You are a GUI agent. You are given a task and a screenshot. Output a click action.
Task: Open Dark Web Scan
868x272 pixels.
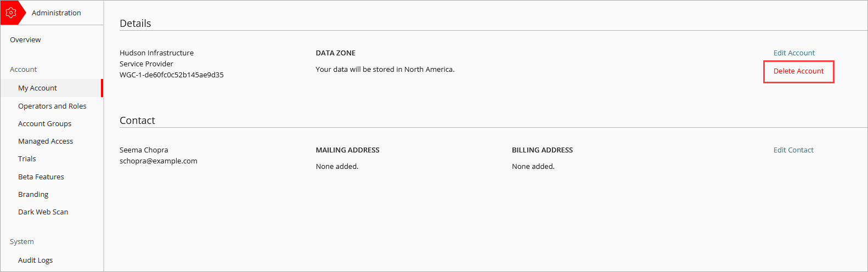[x=43, y=212]
